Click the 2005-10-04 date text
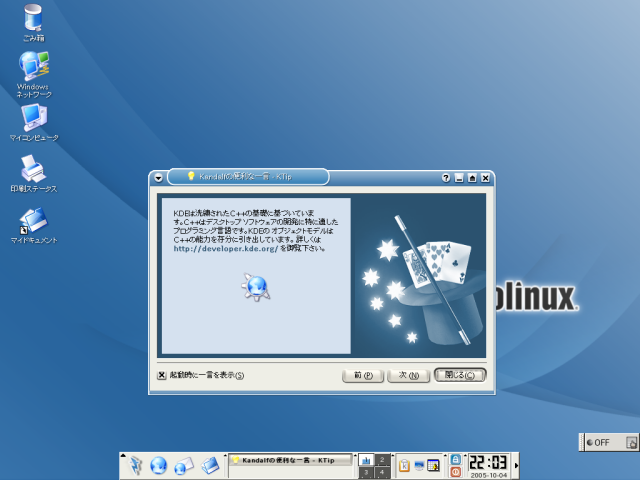 point(489,476)
